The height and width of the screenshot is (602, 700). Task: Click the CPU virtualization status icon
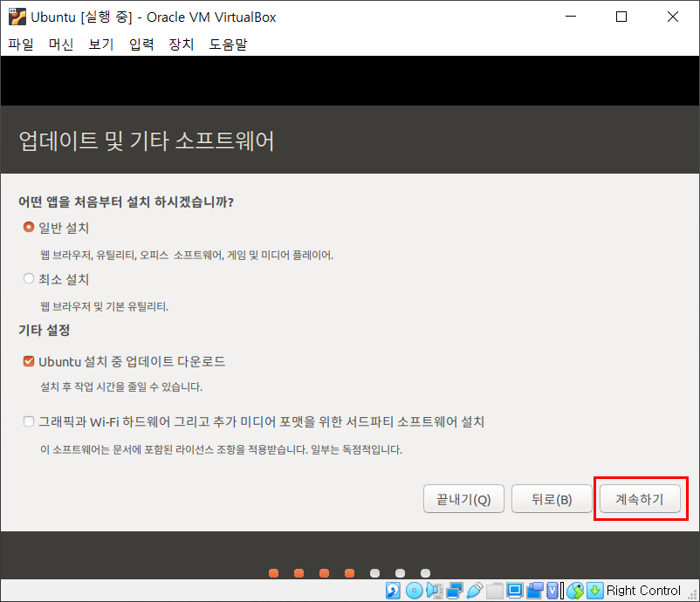coord(553,591)
